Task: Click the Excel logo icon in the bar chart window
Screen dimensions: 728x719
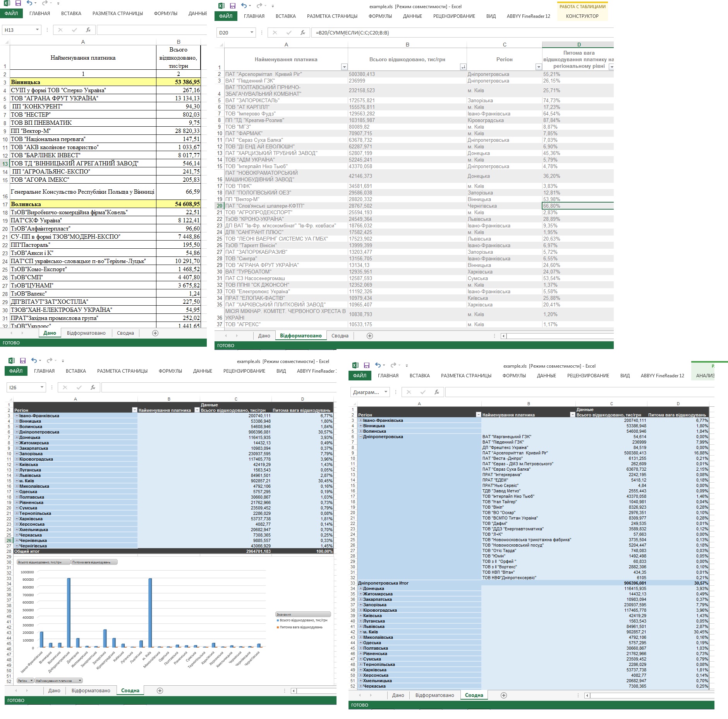Action: point(12,361)
